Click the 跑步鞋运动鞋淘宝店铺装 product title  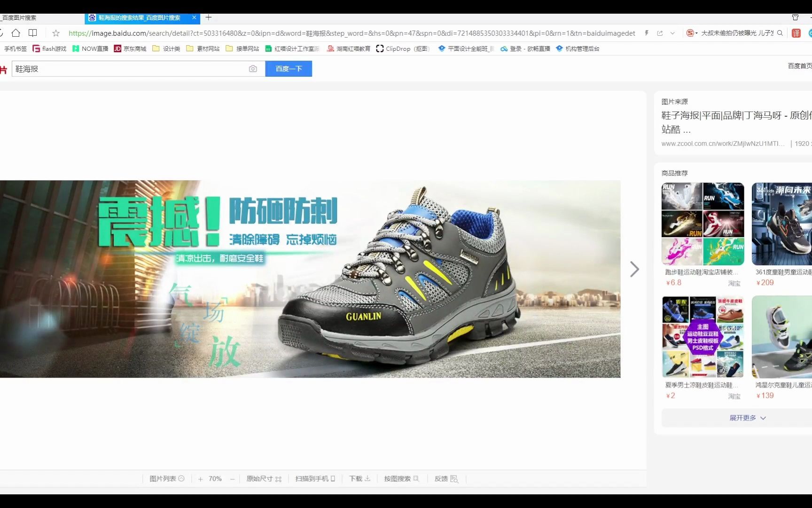702,272
